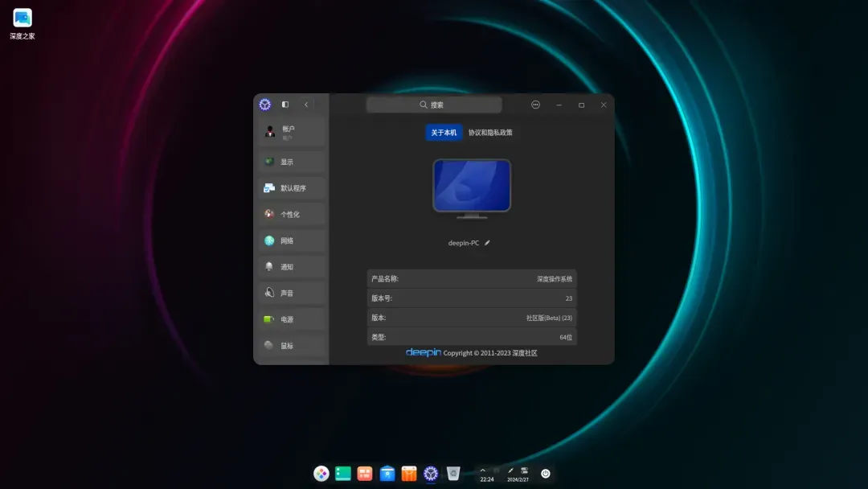This screenshot has width=868, height=489.
Task: Toggle the sidebar panel icon
Action: click(285, 105)
